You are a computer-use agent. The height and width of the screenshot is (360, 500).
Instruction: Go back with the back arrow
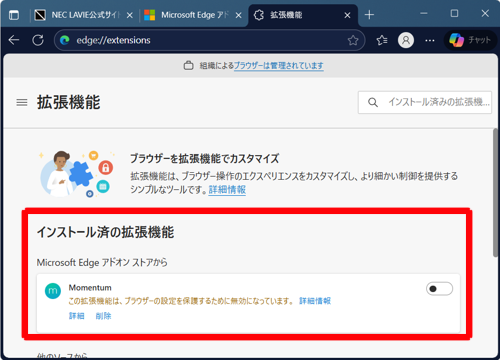click(14, 40)
